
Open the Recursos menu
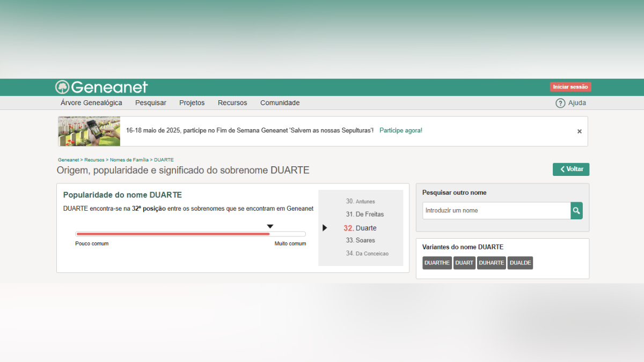[232, 103]
